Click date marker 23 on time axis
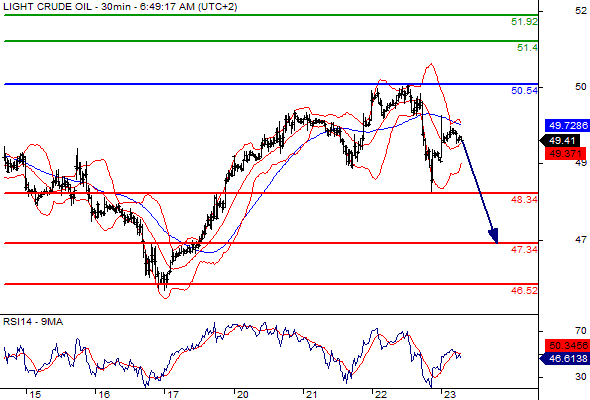590x400 pixels. 450,394
